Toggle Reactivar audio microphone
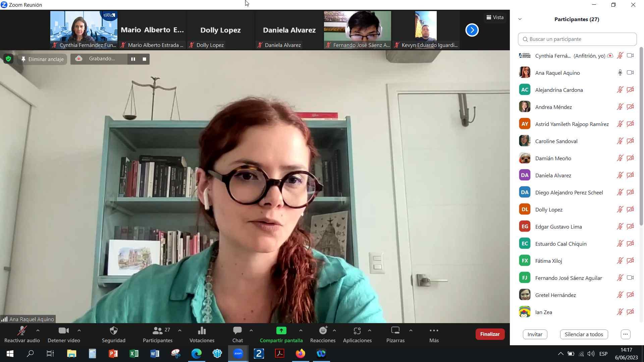 [22, 331]
